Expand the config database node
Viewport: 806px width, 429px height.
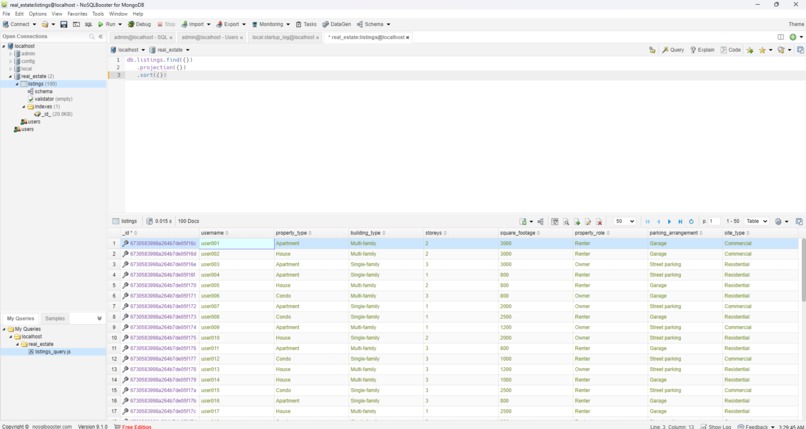click(10, 61)
